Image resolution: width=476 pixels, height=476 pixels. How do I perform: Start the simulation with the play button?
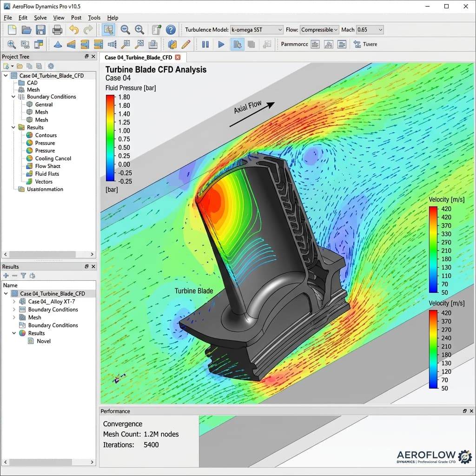point(221,45)
